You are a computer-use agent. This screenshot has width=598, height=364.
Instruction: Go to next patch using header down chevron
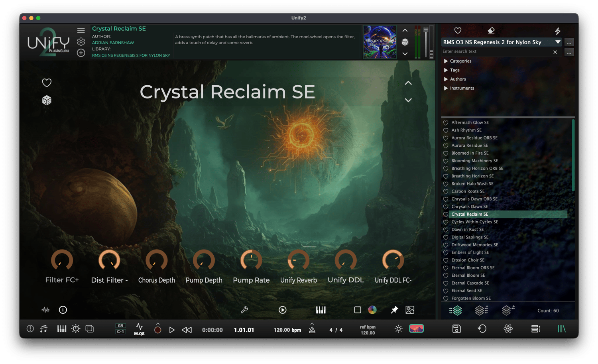coord(405,54)
